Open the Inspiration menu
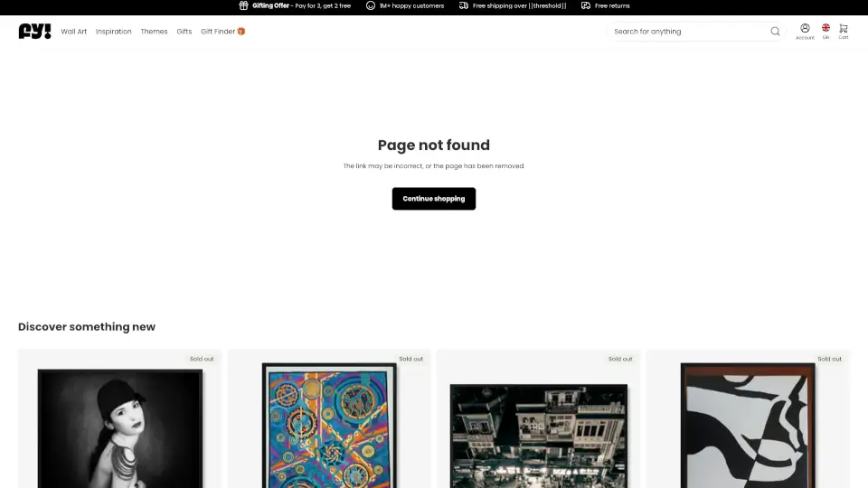 click(114, 32)
